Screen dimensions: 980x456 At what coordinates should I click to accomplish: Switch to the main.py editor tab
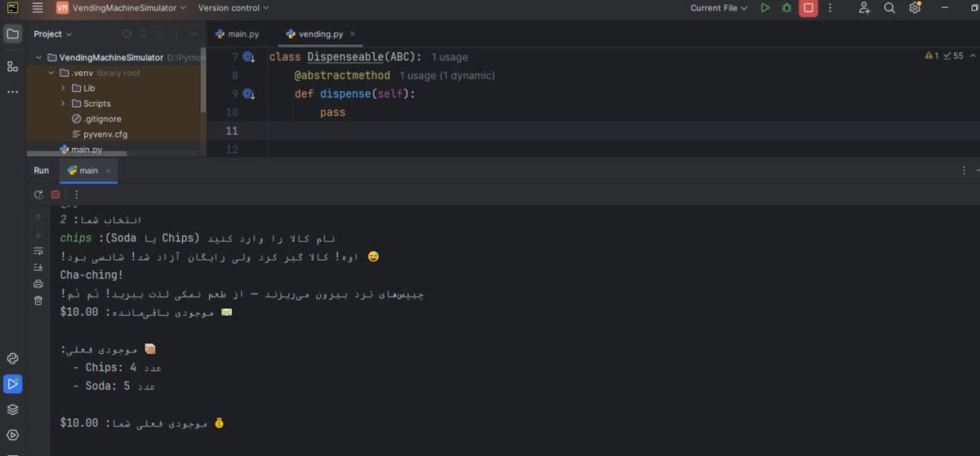(x=237, y=34)
